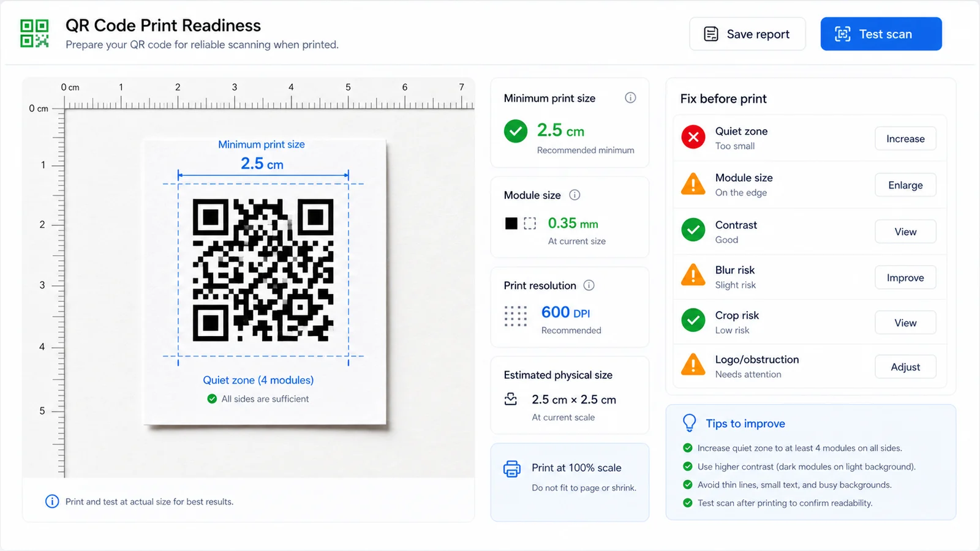Click the QR code preview image

tap(263, 270)
